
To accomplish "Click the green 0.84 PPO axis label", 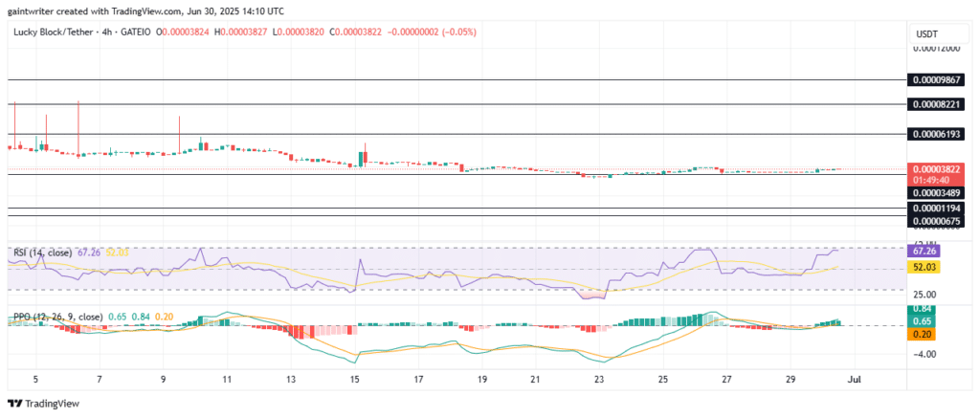I will [x=923, y=309].
